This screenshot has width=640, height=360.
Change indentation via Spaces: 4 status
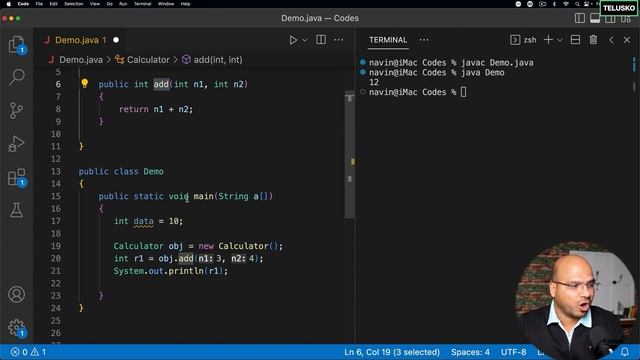pyautogui.click(x=470, y=352)
